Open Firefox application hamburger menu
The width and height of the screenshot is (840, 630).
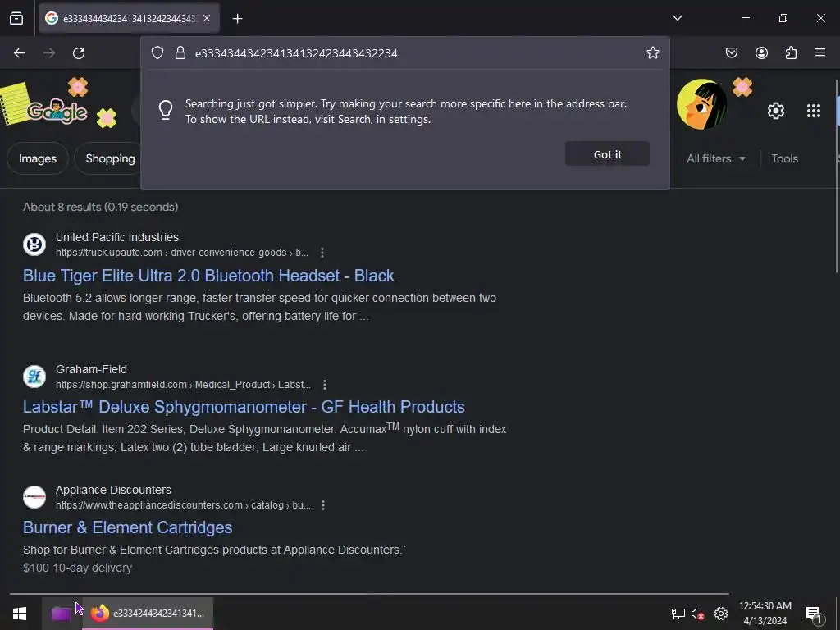point(820,52)
